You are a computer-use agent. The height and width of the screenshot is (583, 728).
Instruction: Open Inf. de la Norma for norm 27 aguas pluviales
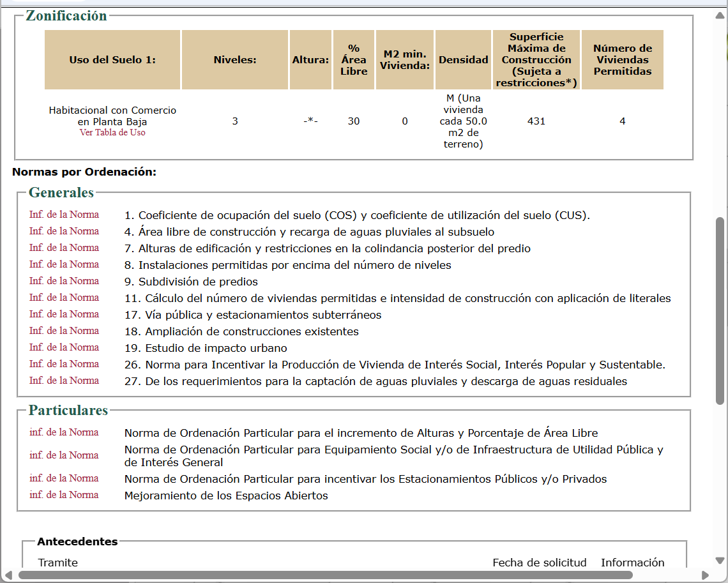(64, 381)
